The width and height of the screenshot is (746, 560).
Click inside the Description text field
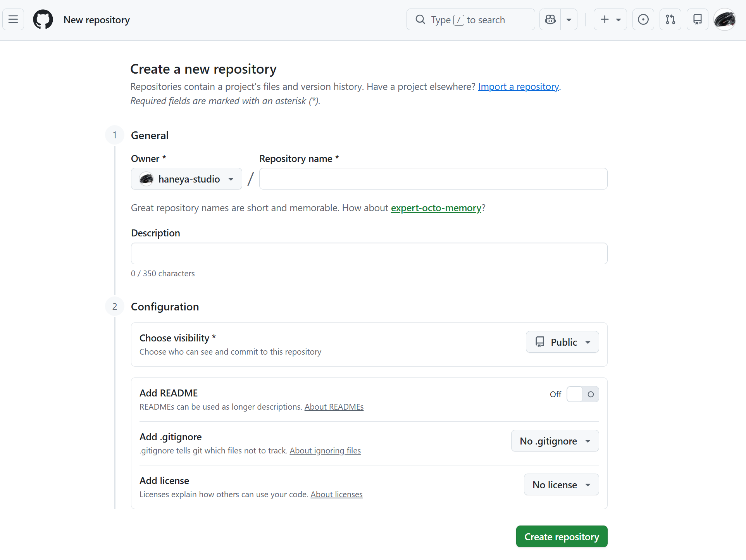[x=369, y=253]
